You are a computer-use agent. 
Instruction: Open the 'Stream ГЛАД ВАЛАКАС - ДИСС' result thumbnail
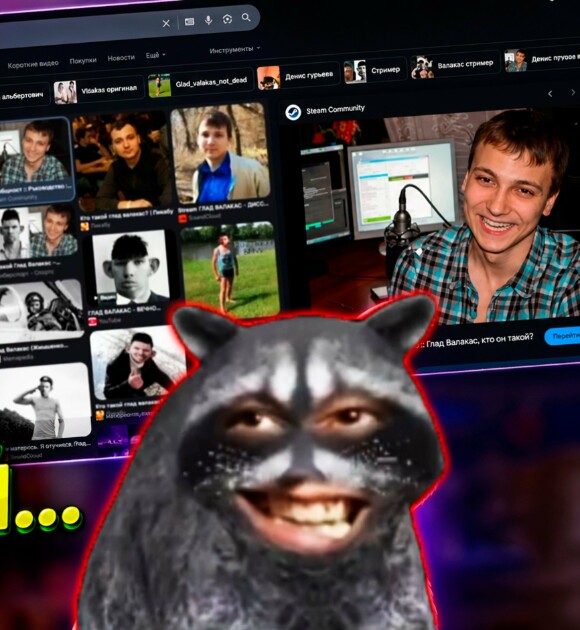pyautogui.click(x=220, y=153)
